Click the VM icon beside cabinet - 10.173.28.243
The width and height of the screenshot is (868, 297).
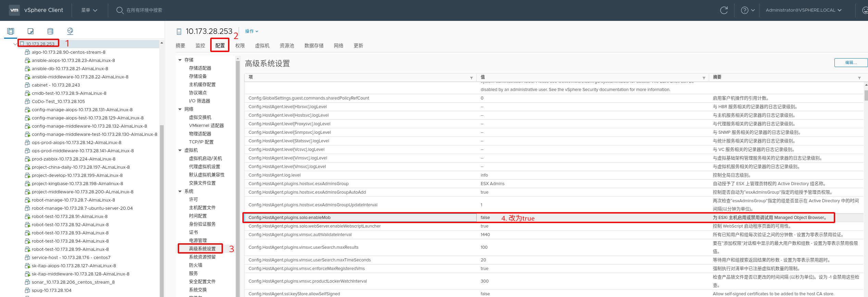(27, 85)
